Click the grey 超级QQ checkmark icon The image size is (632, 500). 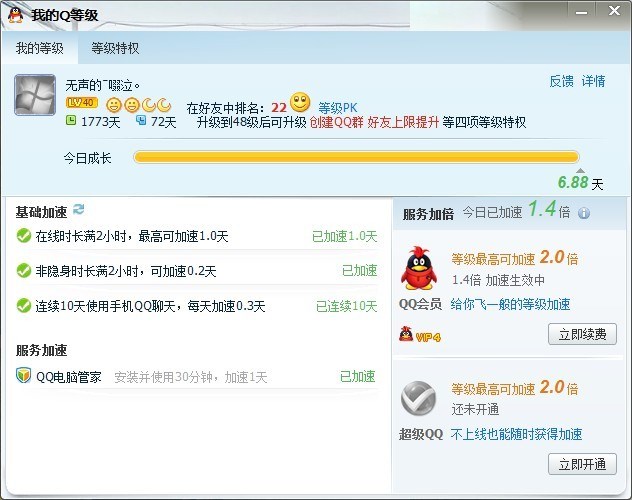(x=419, y=398)
